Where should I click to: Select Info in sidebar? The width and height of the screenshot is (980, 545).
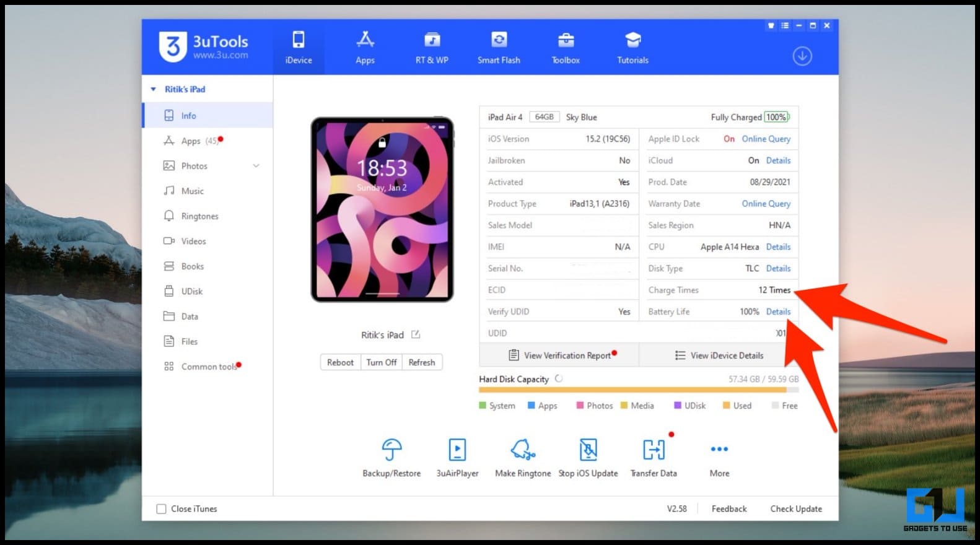coord(208,116)
